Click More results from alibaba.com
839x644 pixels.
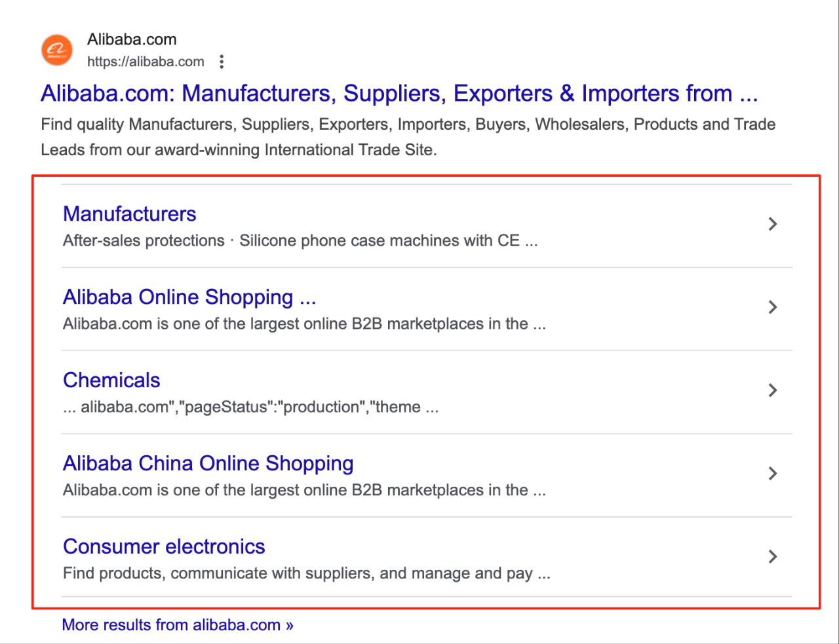point(177,624)
